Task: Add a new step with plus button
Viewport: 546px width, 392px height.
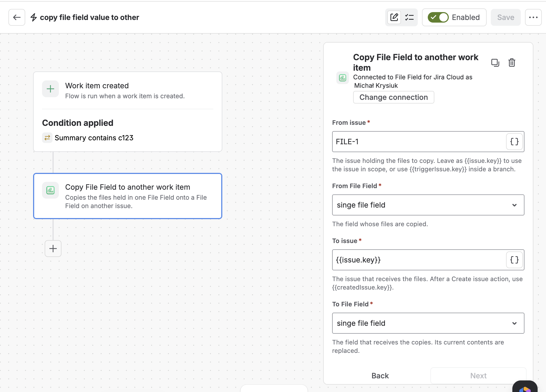Action: (x=53, y=249)
